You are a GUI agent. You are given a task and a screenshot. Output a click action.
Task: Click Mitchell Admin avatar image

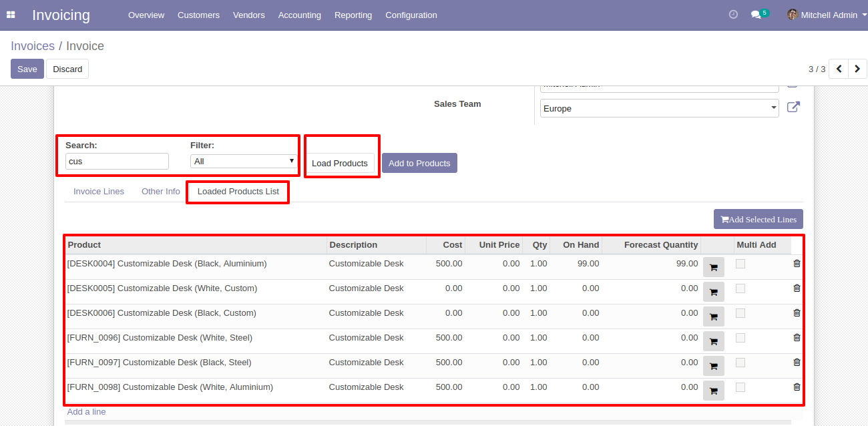pyautogui.click(x=793, y=15)
